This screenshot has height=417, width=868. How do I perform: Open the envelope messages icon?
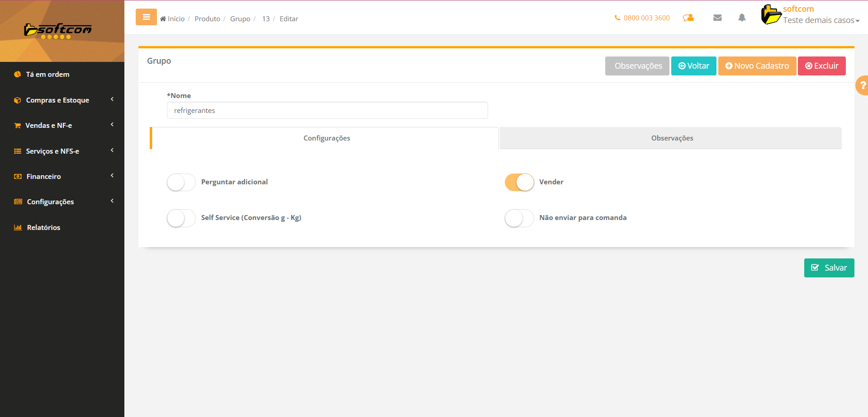717,18
